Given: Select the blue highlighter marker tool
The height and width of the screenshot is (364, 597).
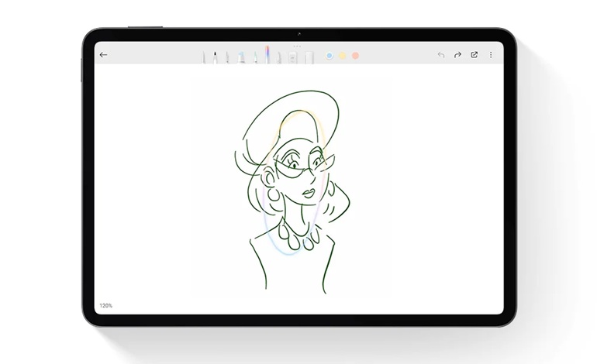Looking at the screenshot, I should (x=241, y=57).
